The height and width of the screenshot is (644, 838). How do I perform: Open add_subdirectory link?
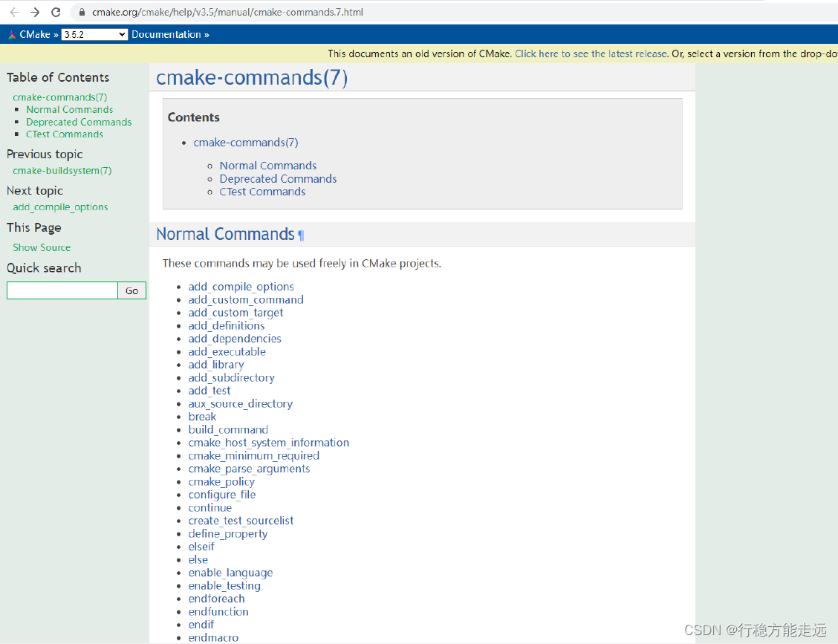click(x=231, y=378)
